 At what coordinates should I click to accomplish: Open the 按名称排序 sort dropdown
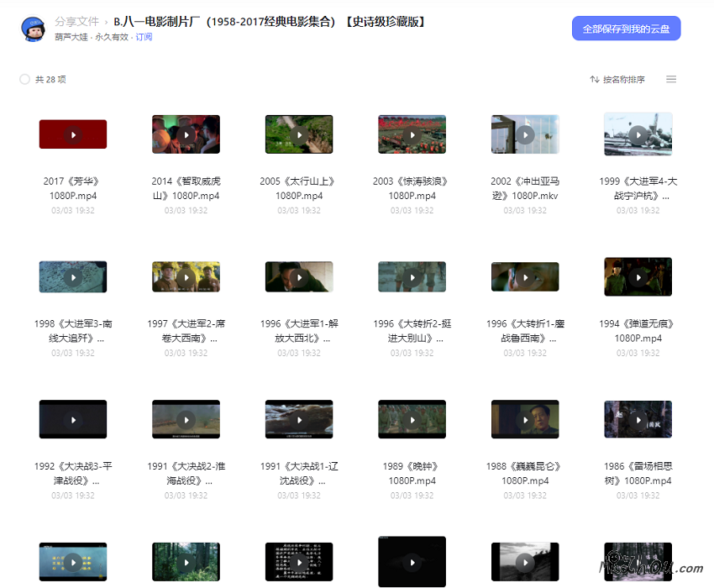(617, 80)
